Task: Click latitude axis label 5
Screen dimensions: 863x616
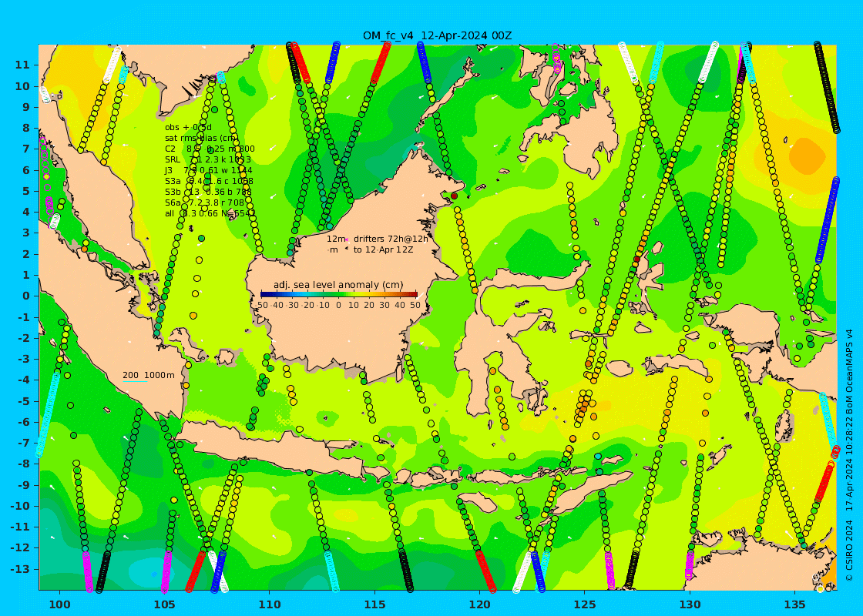Action: pos(26,191)
